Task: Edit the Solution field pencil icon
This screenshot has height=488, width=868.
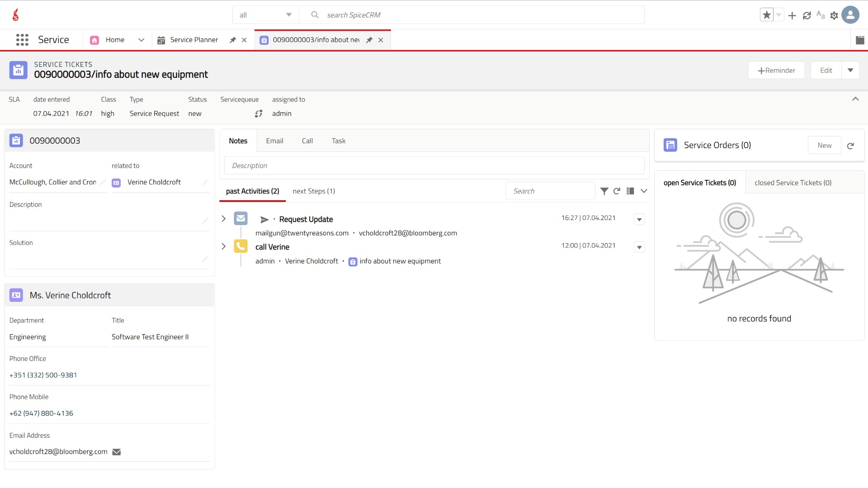Action: [x=205, y=259]
